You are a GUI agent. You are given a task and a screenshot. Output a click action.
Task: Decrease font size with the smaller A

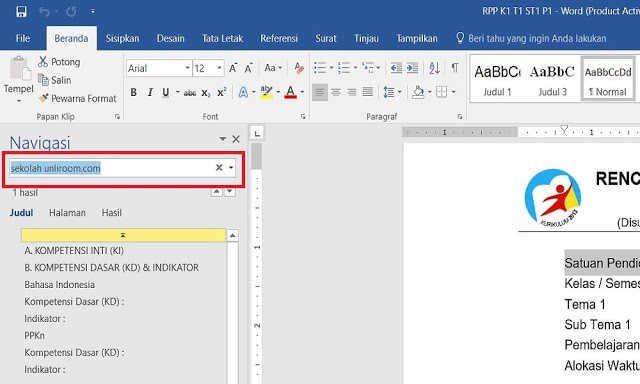tap(248, 68)
